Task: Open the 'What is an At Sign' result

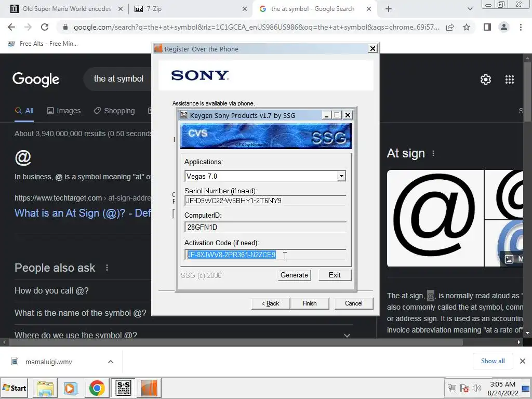Action: click(83, 213)
